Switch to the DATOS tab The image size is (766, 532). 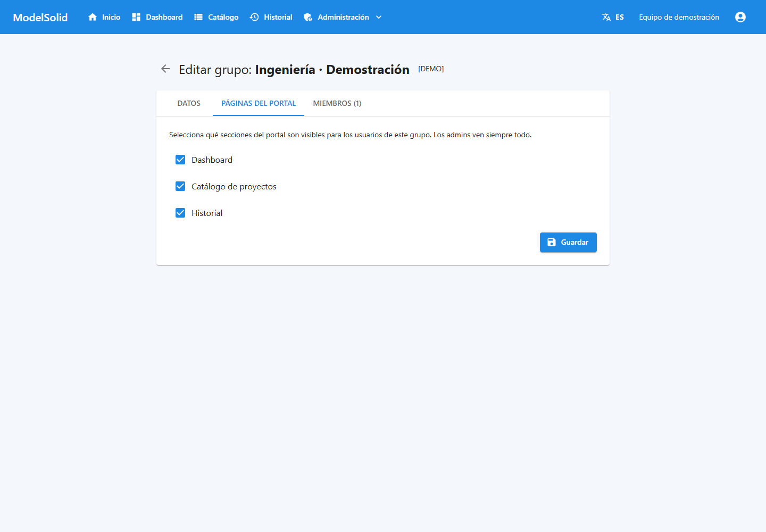[x=189, y=103]
